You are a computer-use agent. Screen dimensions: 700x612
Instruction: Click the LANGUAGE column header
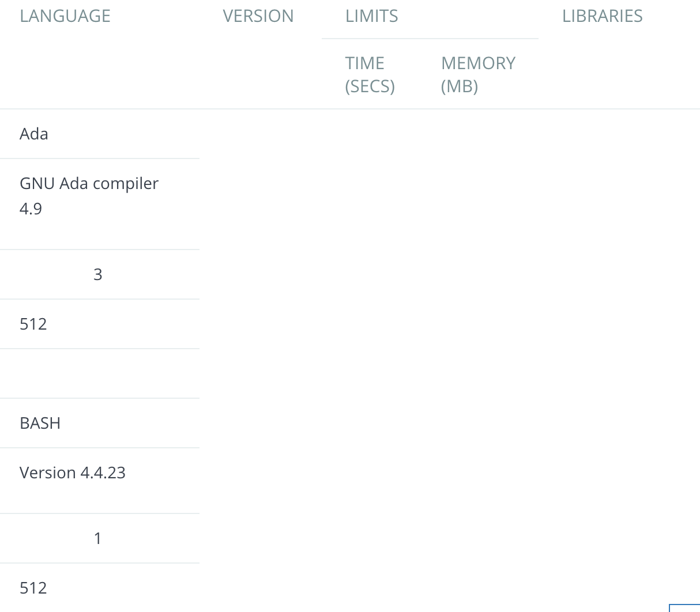click(65, 16)
